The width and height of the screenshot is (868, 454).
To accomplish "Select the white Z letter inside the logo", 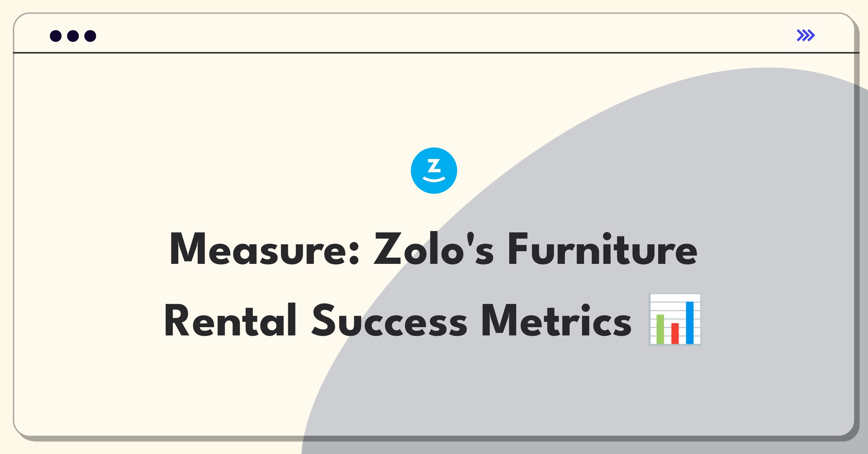I will pyautogui.click(x=434, y=166).
